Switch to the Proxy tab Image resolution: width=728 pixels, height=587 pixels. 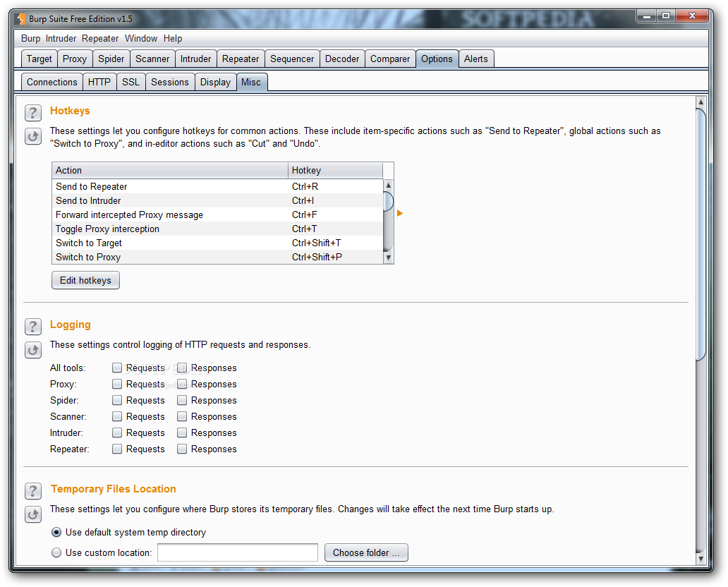tap(75, 59)
